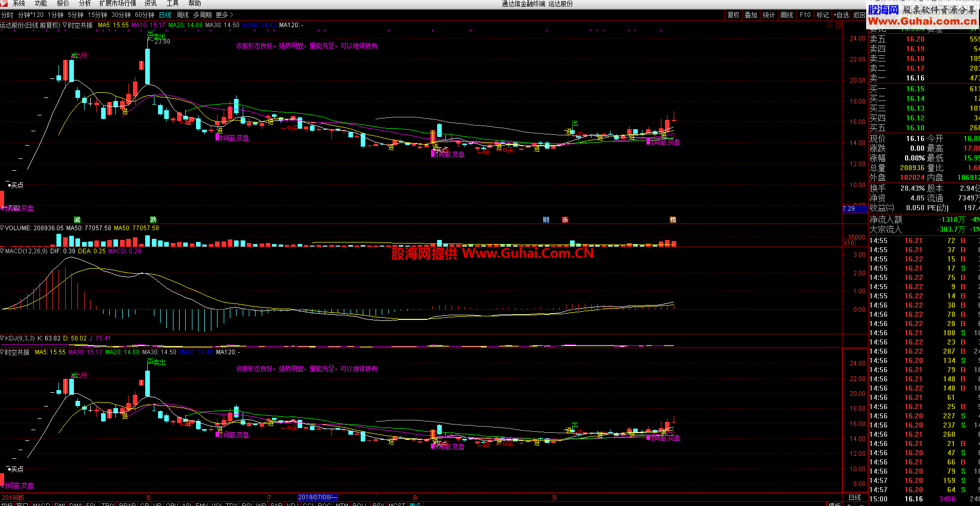Expand the 更多 periods list
980x506 pixels.
224,15
